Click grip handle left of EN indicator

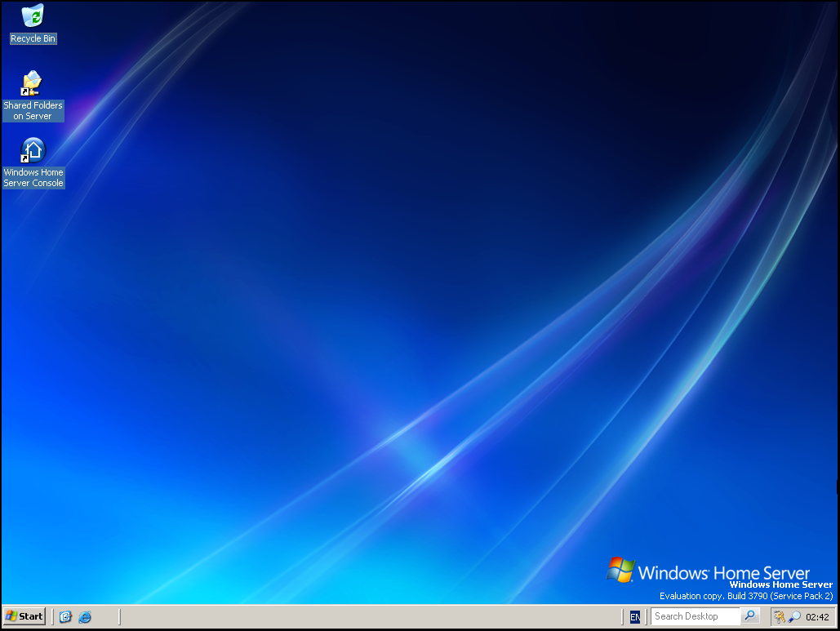tap(624, 617)
